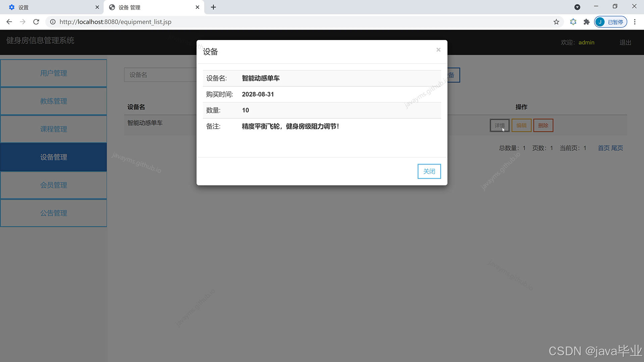This screenshot has width=644, height=362.
Task: Click the 当前页: 1 text
Action: click(573, 148)
